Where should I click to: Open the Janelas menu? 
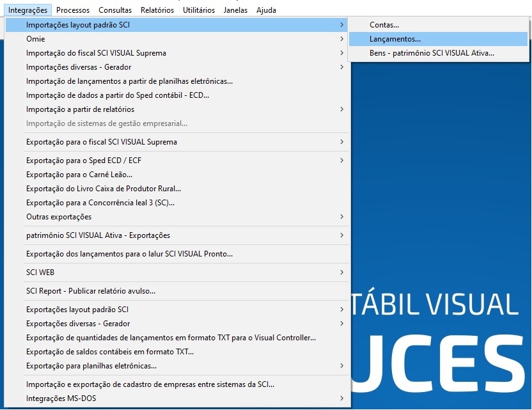pyautogui.click(x=235, y=10)
